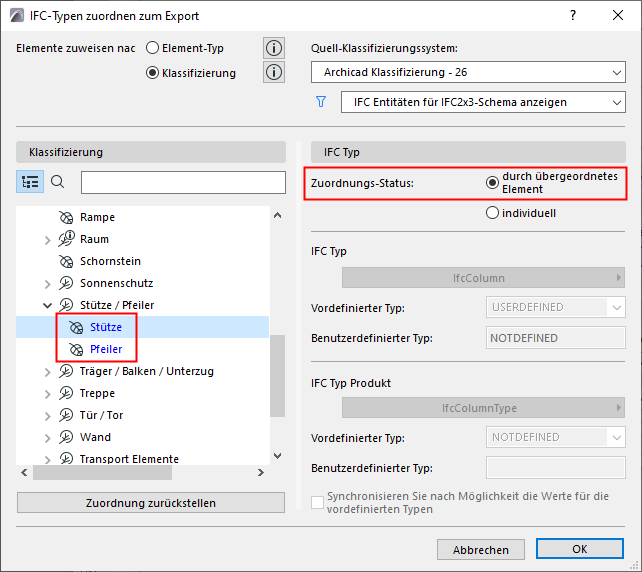The image size is (642, 572).
Task: Select the Rampe tree item
Action: pyautogui.click(x=97, y=217)
